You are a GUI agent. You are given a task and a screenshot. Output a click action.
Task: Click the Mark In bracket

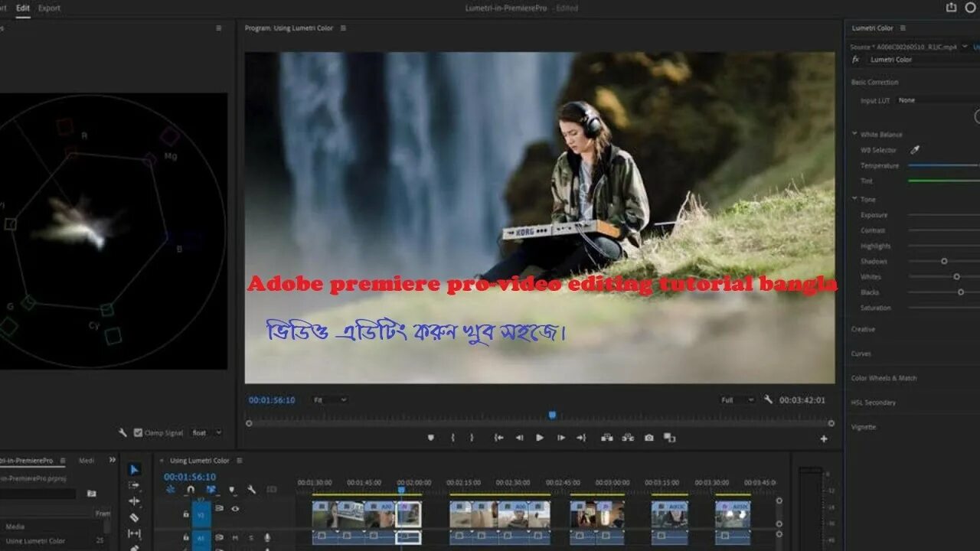click(x=452, y=438)
